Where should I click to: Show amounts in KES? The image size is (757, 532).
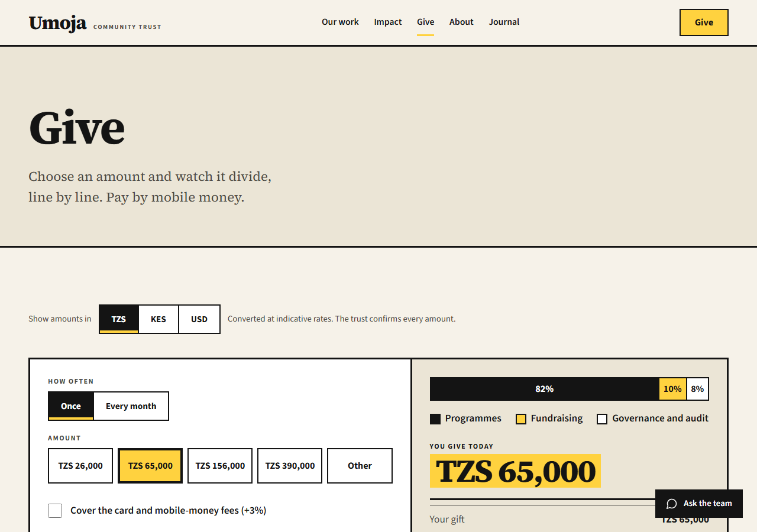click(158, 319)
